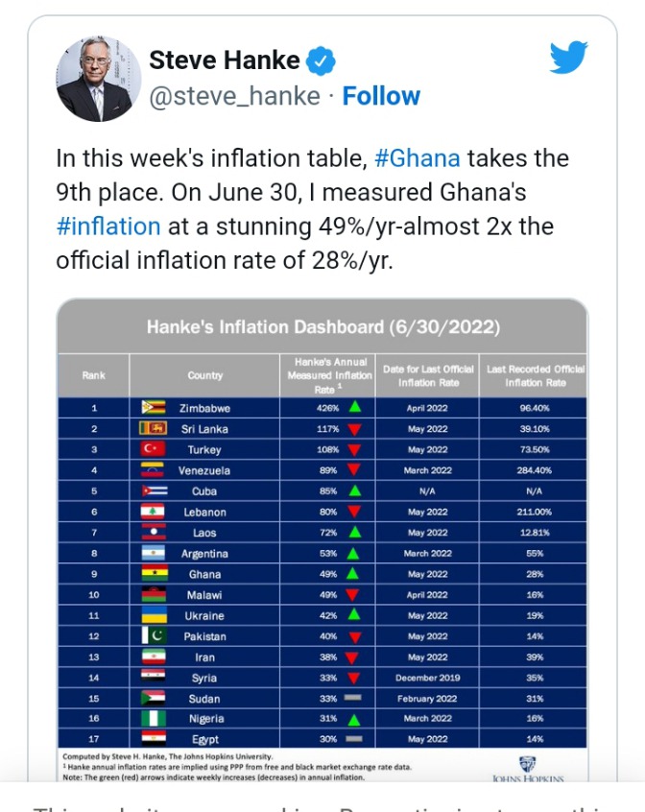Open the #Ghana hashtag link
This screenshot has width=645, height=812.
(418, 158)
